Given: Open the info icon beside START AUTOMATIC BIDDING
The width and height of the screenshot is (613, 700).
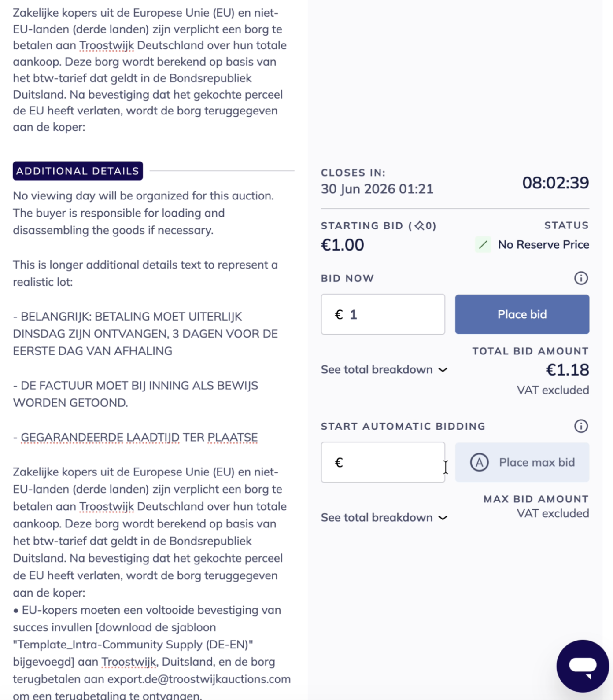Looking at the screenshot, I should click(581, 426).
